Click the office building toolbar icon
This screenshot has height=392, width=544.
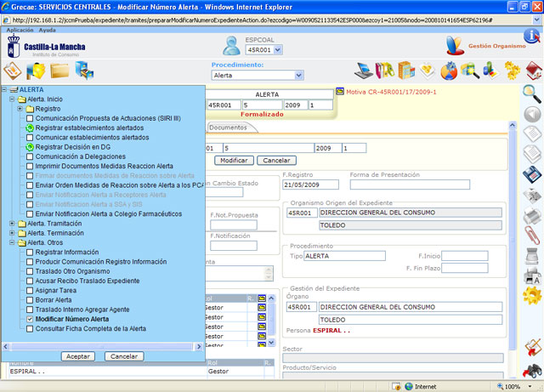coord(406,70)
